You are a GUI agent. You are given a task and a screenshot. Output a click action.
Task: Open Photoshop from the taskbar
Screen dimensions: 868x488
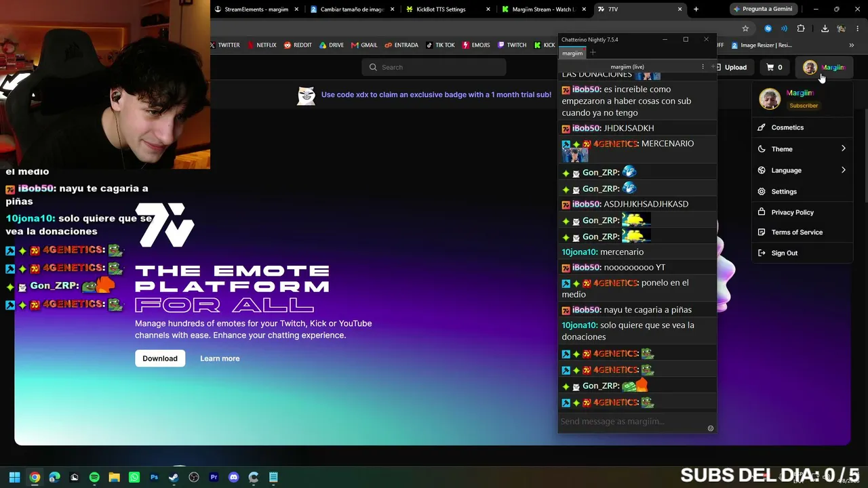[154, 477]
